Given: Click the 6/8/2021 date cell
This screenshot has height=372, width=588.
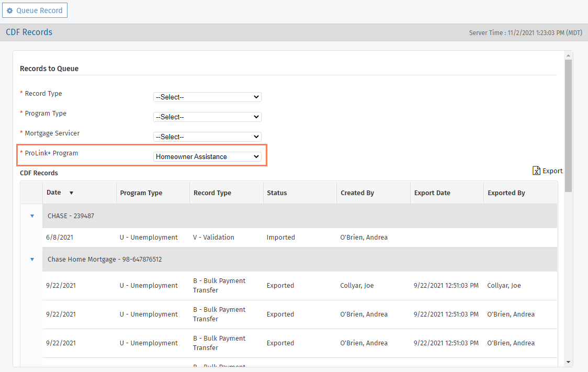Looking at the screenshot, I should pos(60,238).
